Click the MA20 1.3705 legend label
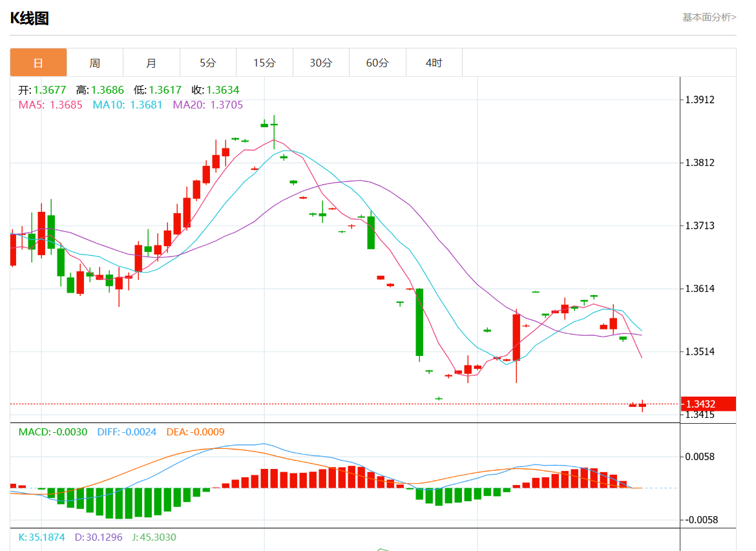This screenshot has height=551, width=756. click(207, 105)
